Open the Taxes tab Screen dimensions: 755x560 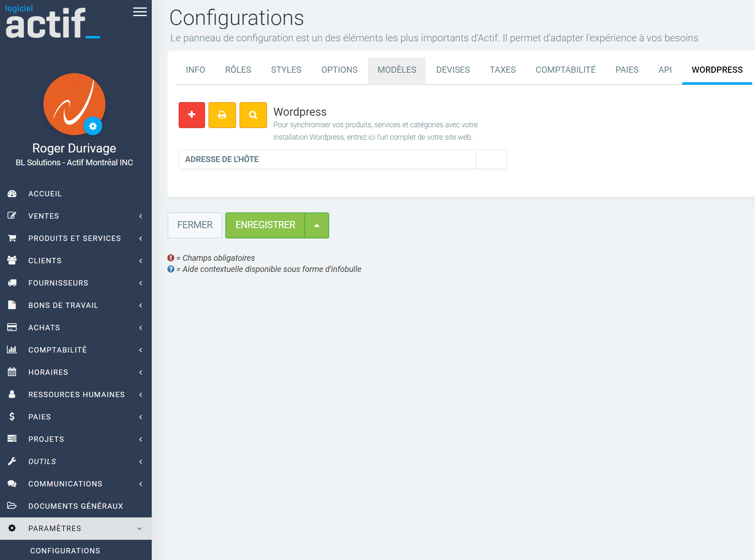click(x=502, y=70)
